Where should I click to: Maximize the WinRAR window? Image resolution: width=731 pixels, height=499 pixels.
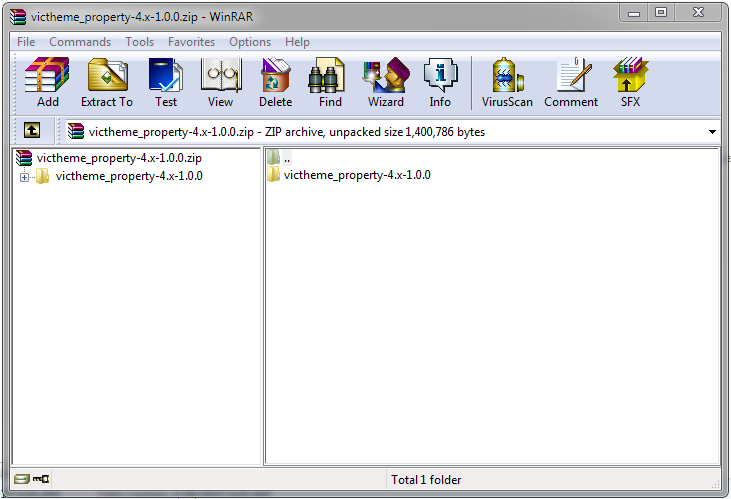click(661, 13)
